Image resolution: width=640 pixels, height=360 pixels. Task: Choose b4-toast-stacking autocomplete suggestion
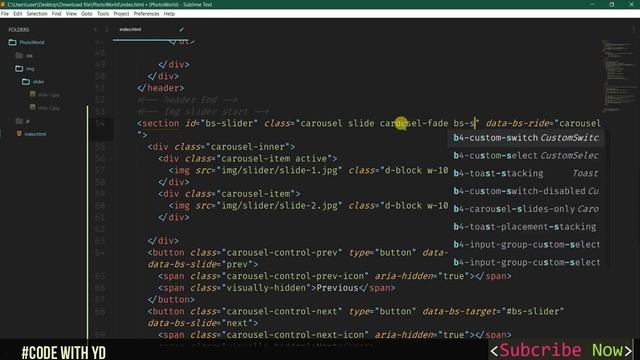[x=526, y=173]
